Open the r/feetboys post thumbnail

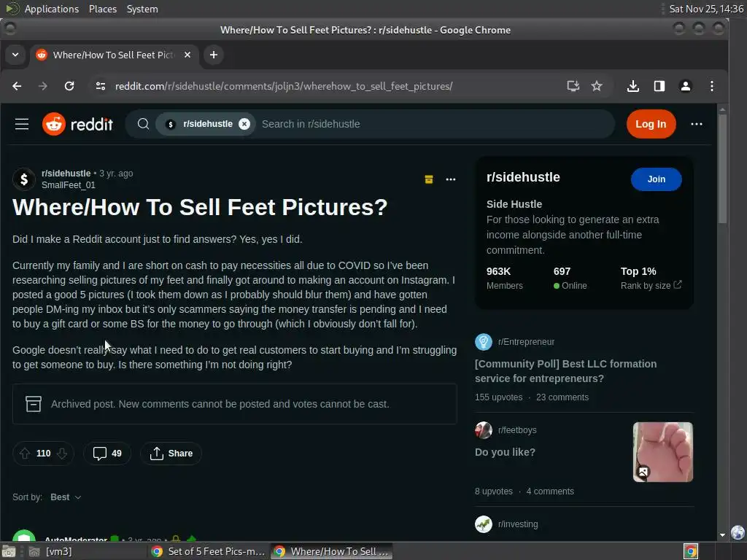pos(662,452)
